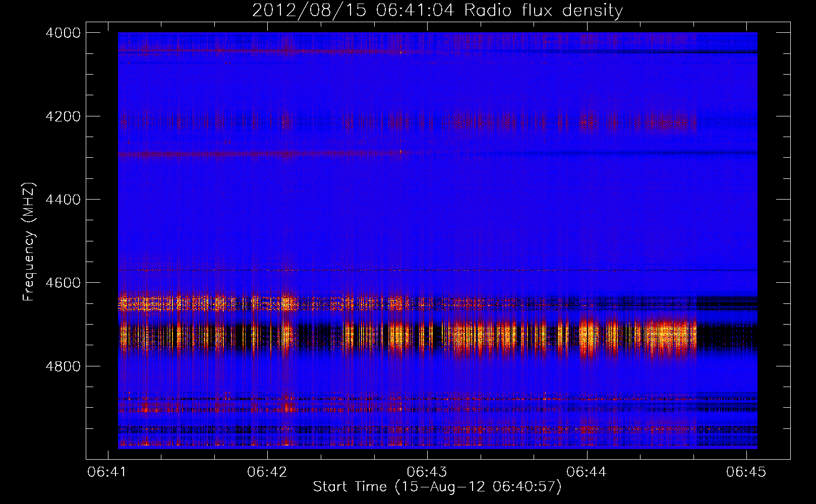Image resolution: width=816 pixels, height=504 pixels.
Task: Click the "Frequency (MHZ)" axis label
Action: click(x=29, y=242)
